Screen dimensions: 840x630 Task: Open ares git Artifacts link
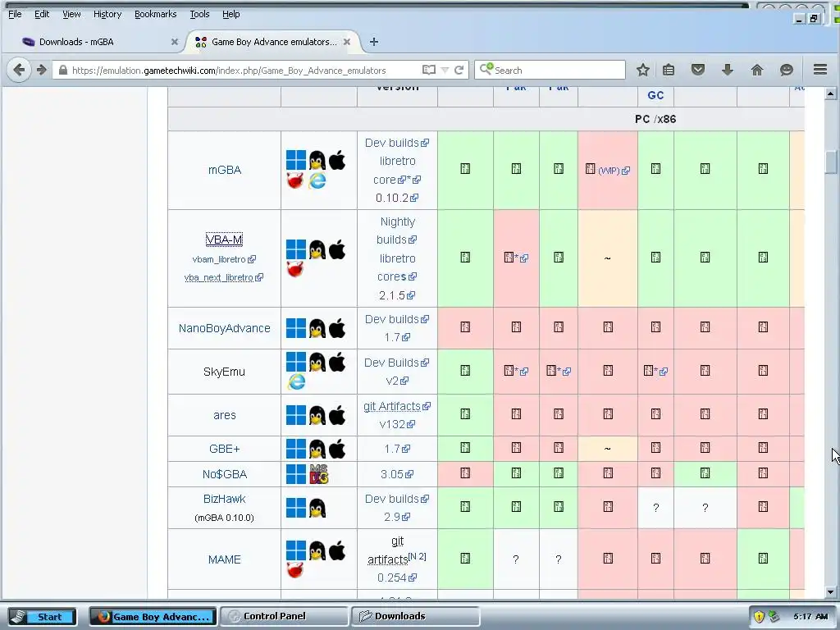397,406
